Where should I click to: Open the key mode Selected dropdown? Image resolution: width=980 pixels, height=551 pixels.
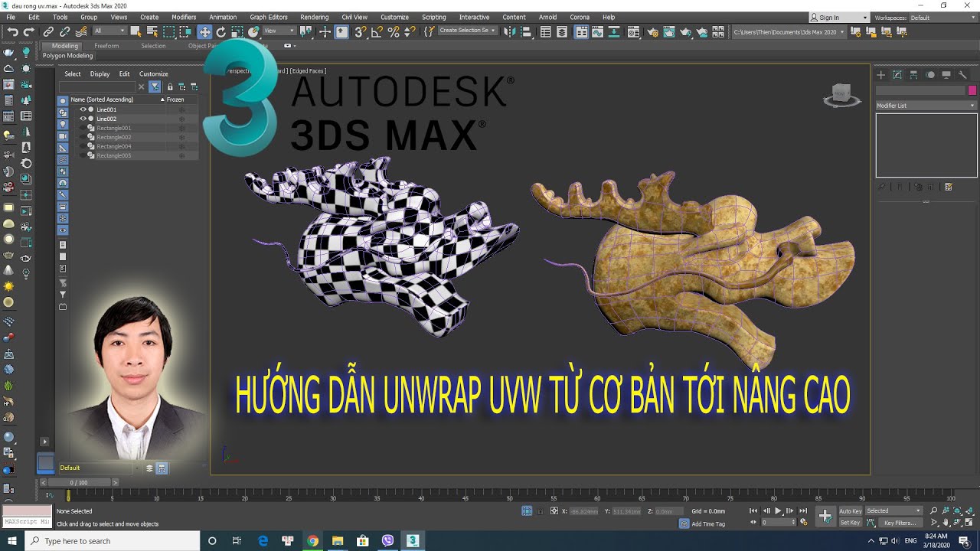click(893, 510)
